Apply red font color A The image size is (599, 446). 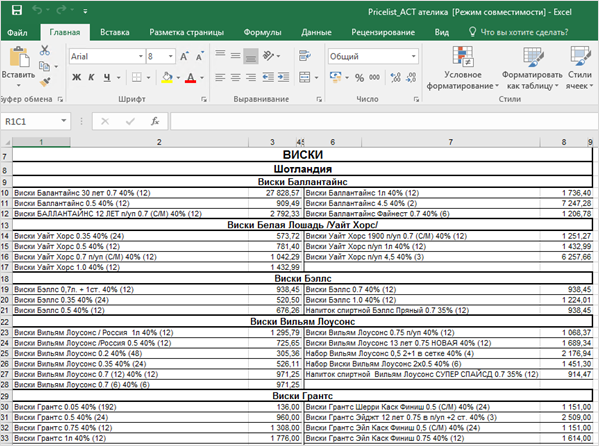(x=190, y=78)
